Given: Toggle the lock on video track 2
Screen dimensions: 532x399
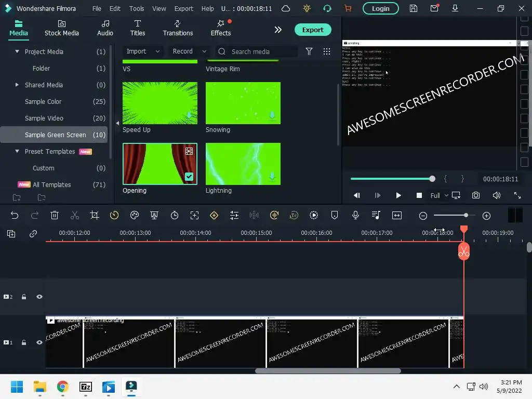Looking at the screenshot, I should 24,297.
